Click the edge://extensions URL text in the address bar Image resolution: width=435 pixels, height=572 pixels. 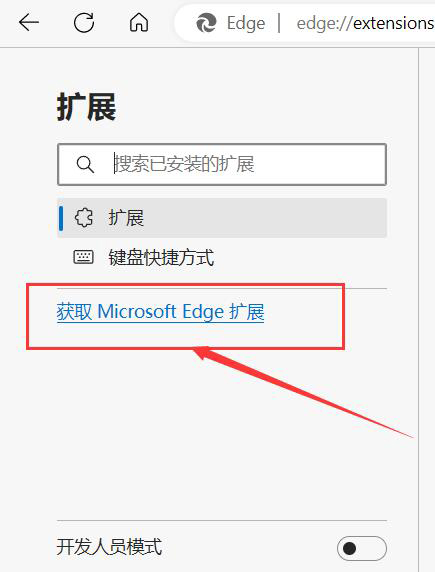(366, 23)
